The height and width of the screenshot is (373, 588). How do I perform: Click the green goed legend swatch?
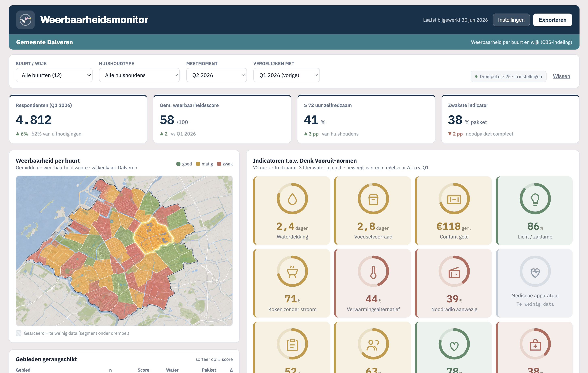pos(178,164)
